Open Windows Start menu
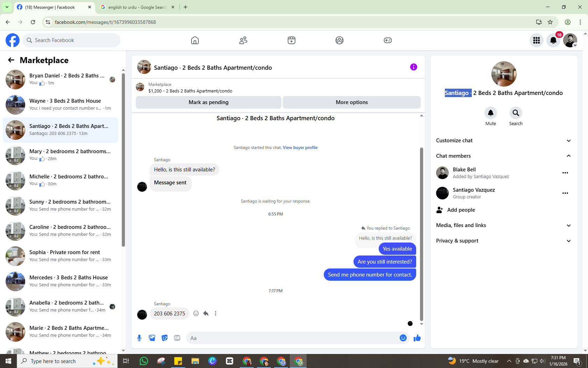Image resolution: width=588 pixels, height=368 pixels. pos(8,361)
